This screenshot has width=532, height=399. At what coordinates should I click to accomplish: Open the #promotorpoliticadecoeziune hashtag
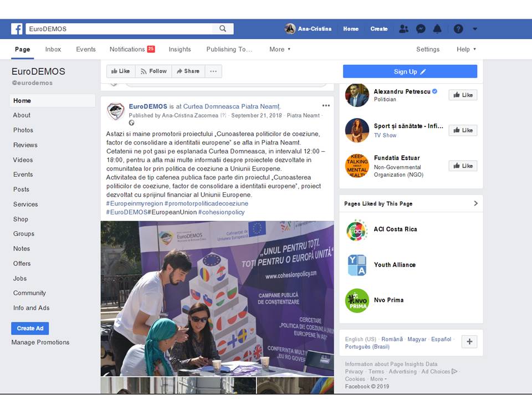click(206, 203)
